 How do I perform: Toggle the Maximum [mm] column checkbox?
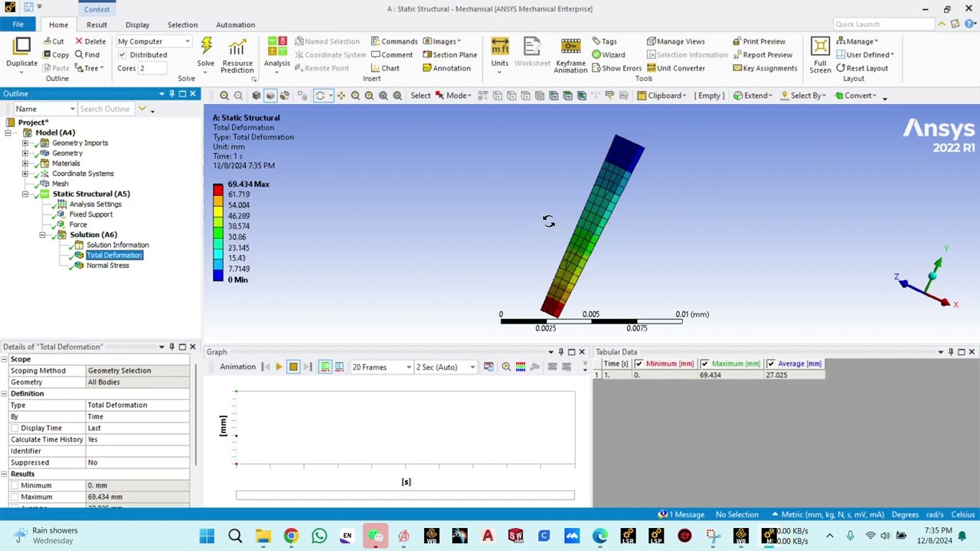point(704,364)
